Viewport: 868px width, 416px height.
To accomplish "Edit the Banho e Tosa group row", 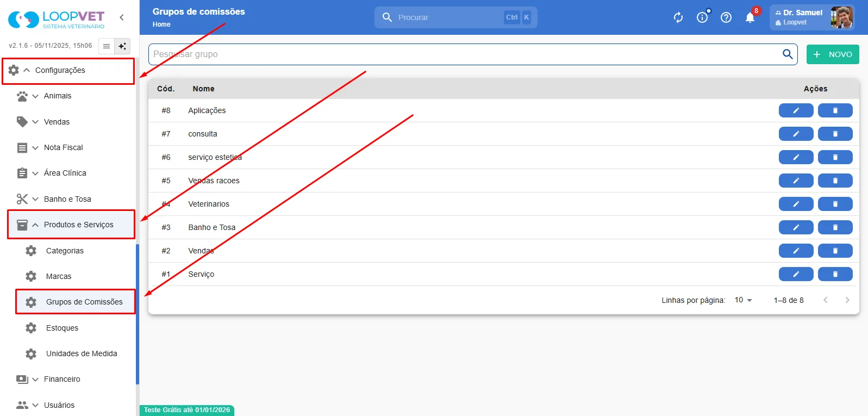I will click(796, 227).
